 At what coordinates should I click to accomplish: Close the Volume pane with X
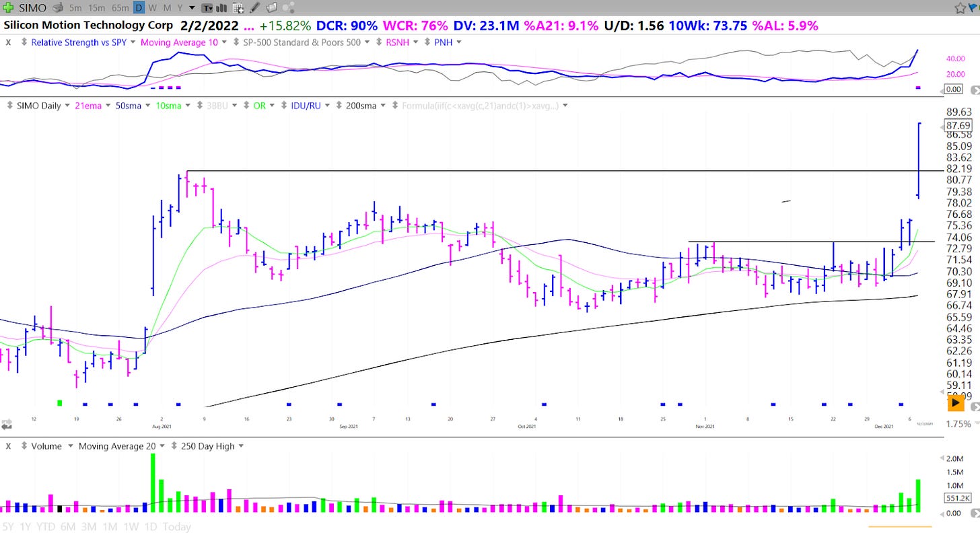8,446
